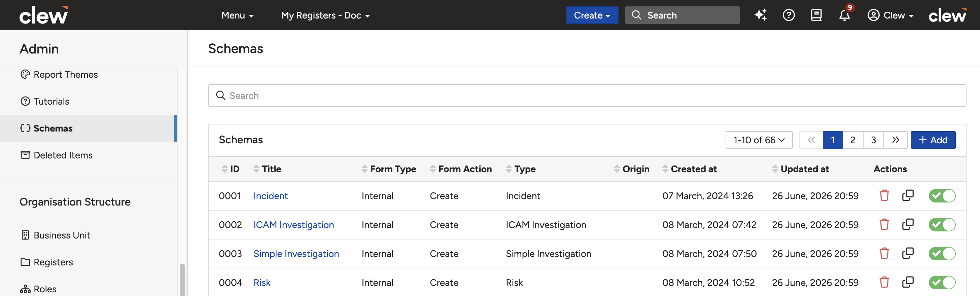This screenshot has width=980, height=296.
Task: Open Registers in sidebar
Action: [x=46, y=262]
